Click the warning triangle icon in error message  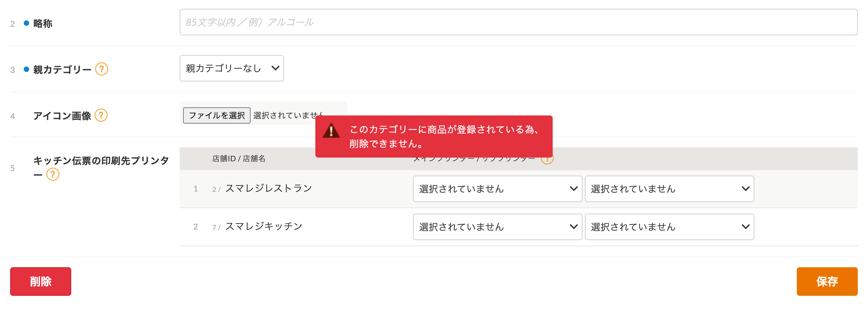point(331,130)
